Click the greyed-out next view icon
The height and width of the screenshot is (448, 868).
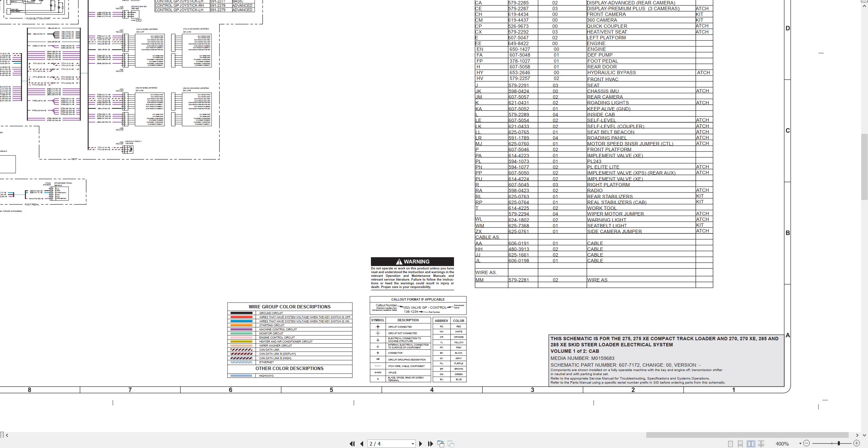pos(451,444)
